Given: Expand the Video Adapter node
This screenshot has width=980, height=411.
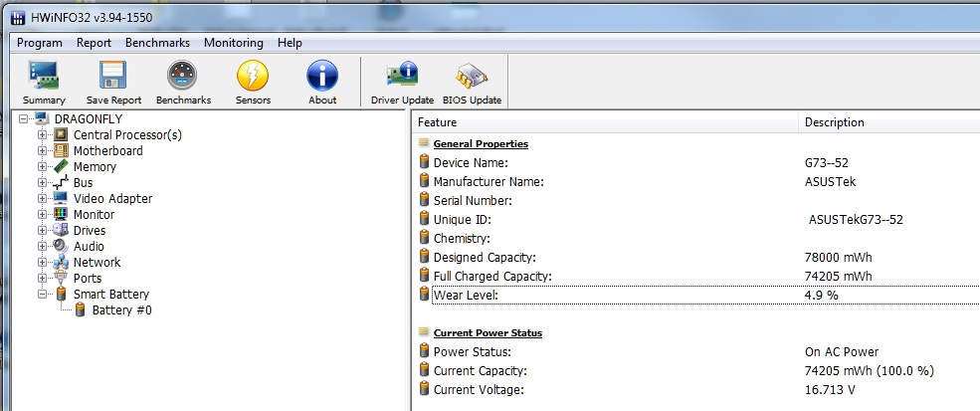Looking at the screenshot, I should pyautogui.click(x=42, y=198).
